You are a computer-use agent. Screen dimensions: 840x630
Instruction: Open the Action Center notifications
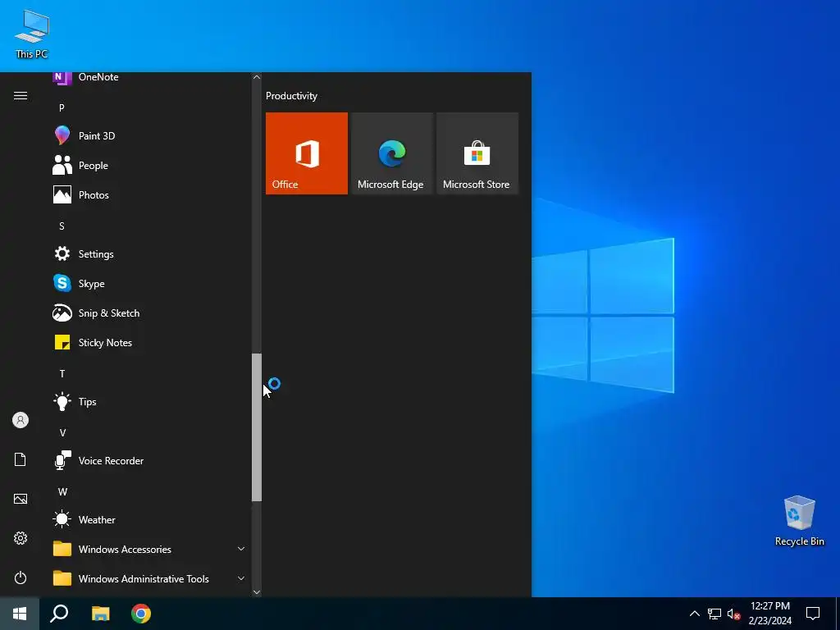(x=813, y=614)
